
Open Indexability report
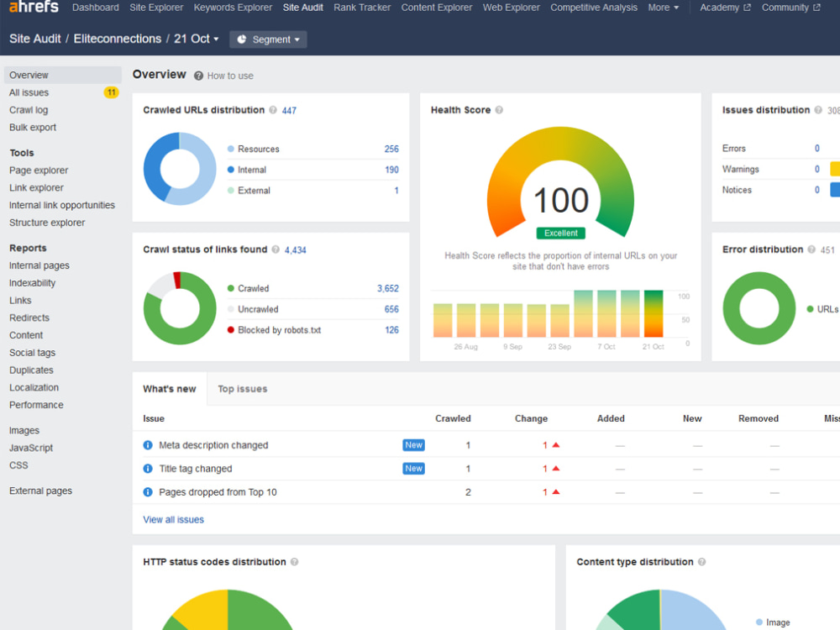(32, 283)
